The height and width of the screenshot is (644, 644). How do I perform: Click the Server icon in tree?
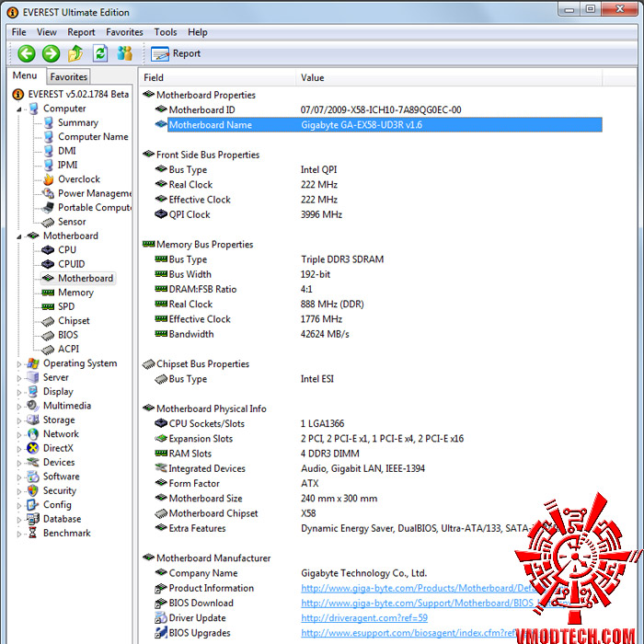[33, 377]
